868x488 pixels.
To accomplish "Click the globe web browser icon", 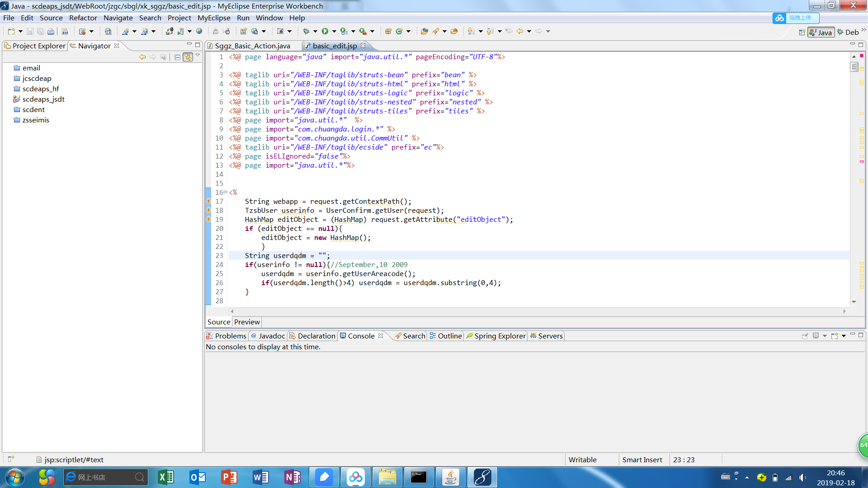I will click(199, 31).
